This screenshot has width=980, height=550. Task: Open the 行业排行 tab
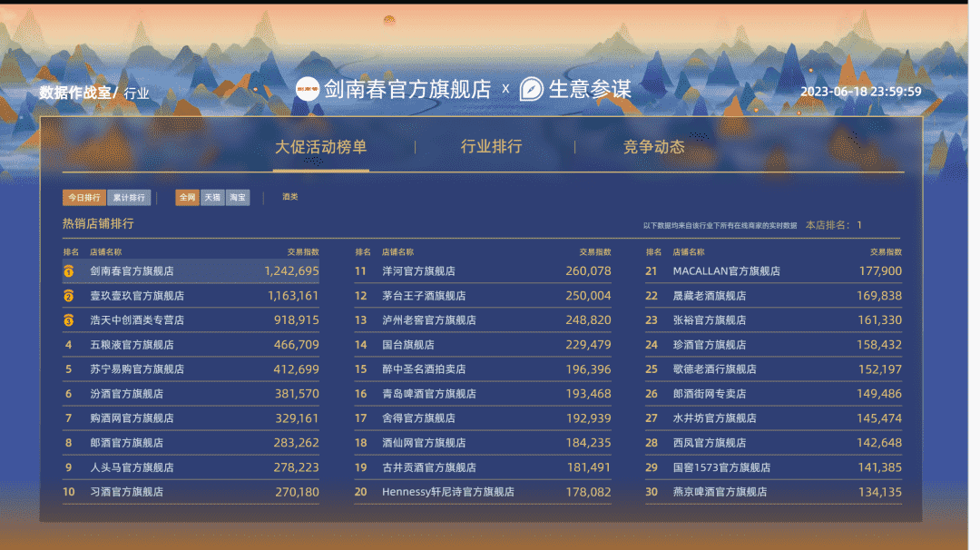click(x=491, y=146)
